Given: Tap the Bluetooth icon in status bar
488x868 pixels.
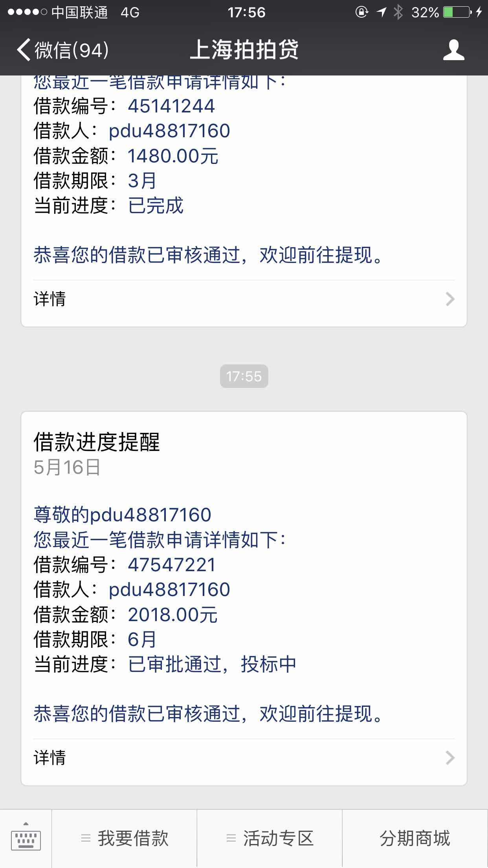Looking at the screenshot, I should coord(398,12).
